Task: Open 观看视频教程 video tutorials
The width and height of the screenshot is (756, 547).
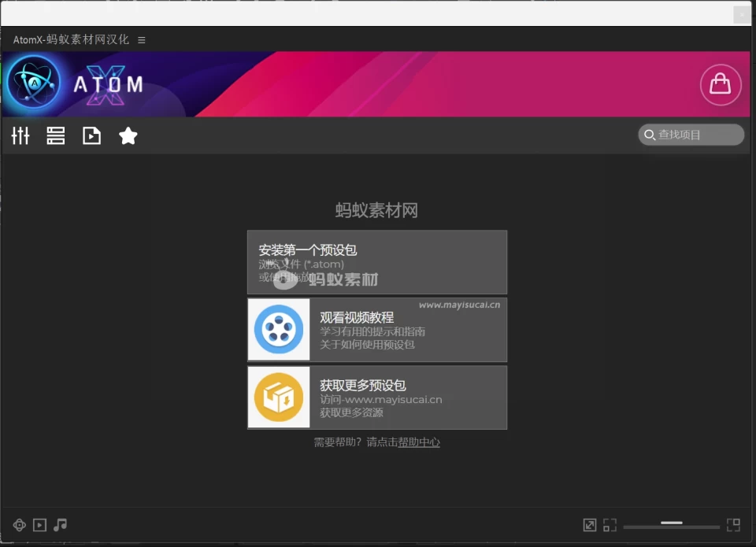Action: (x=377, y=330)
